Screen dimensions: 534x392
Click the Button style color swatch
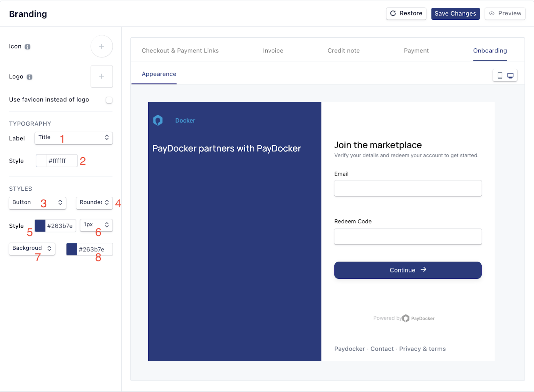coord(40,226)
